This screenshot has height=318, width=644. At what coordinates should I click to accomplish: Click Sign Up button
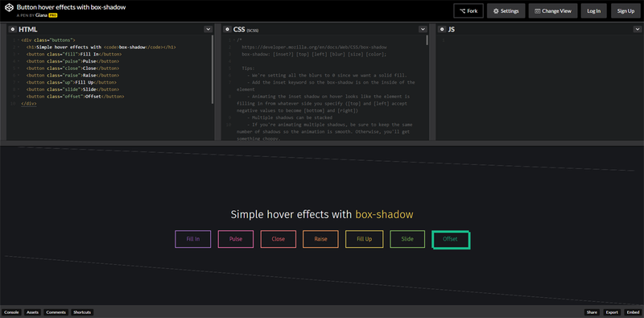tap(625, 11)
